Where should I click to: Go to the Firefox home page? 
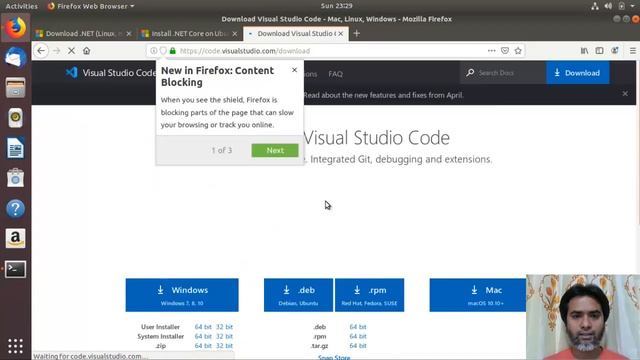pos(87,51)
